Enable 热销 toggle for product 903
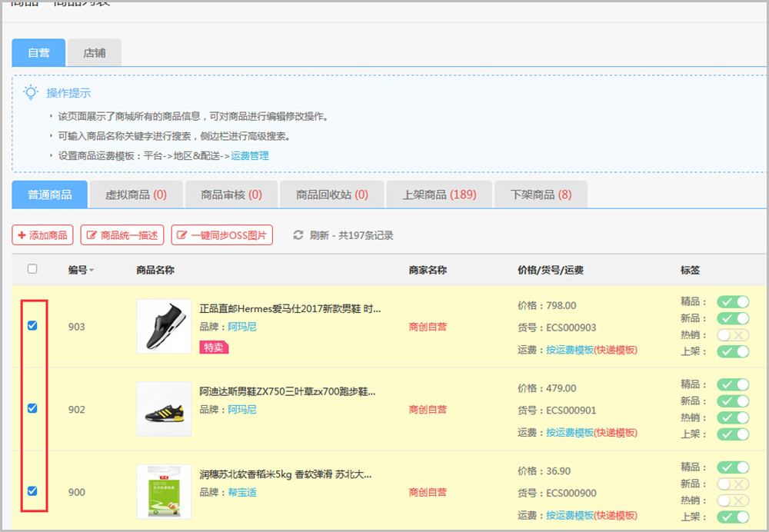The image size is (769, 532). 732,335
